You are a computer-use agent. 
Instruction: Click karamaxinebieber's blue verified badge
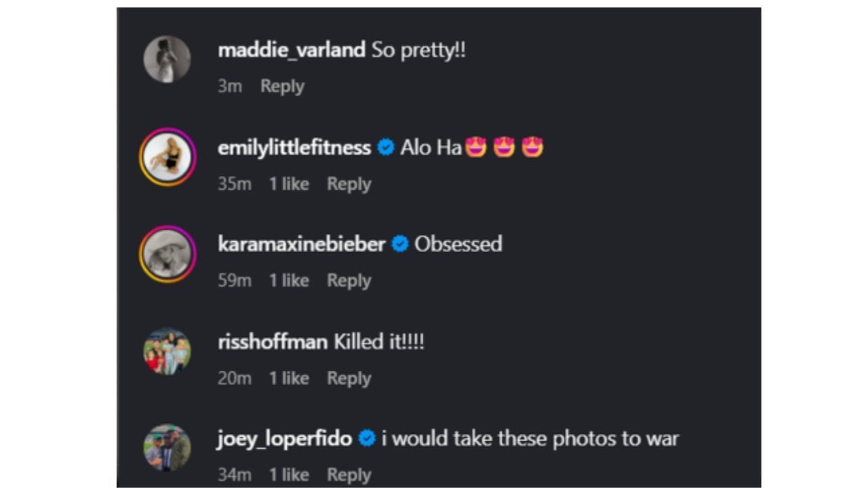tap(400, 244)
